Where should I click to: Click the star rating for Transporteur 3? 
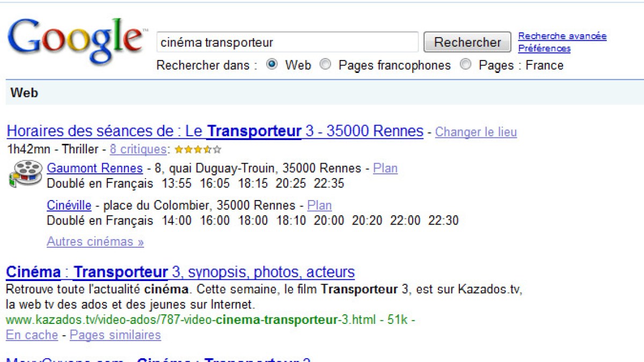pyautogui.click(x=197, y=150)
